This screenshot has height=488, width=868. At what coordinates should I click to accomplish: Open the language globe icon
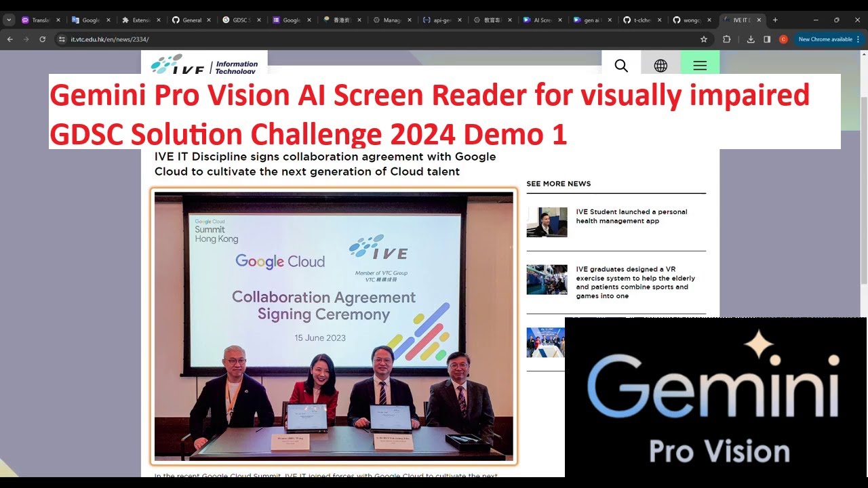(x=660, y=66)
